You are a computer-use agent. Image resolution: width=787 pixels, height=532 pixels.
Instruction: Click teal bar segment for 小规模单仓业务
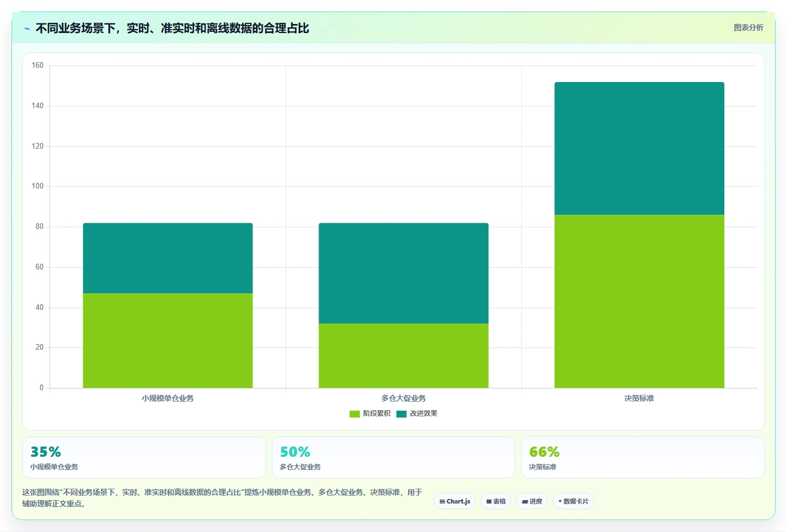(168, 258)
